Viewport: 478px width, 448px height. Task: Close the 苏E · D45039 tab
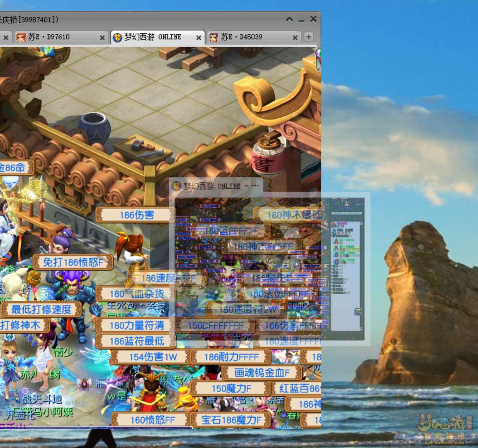295,37
